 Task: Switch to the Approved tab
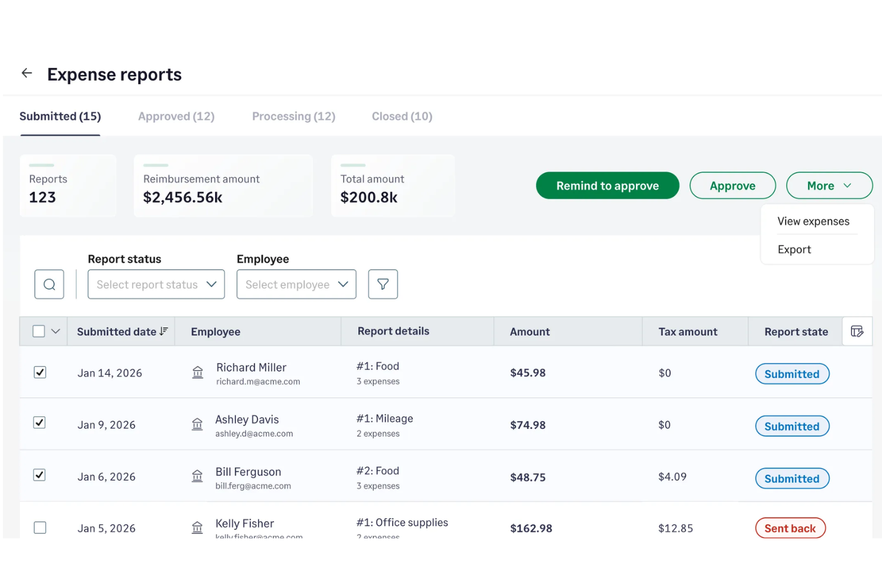pyautogui.click(x=176, y=116)
